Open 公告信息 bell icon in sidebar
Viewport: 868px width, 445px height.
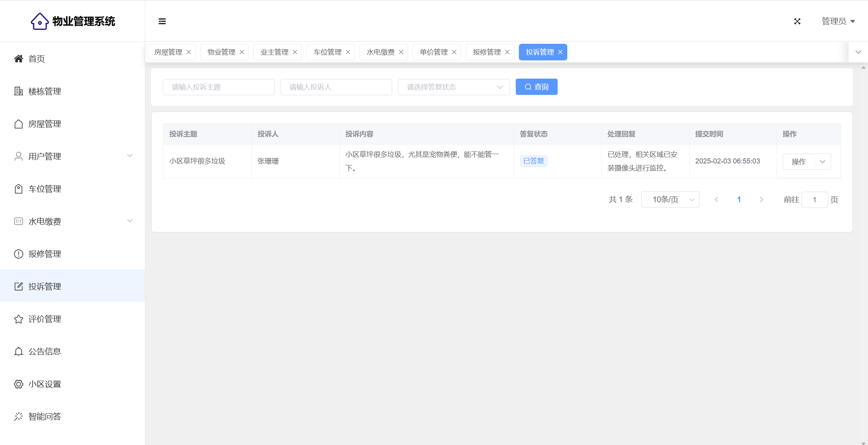pyautogui.click(x=19, y=352)
